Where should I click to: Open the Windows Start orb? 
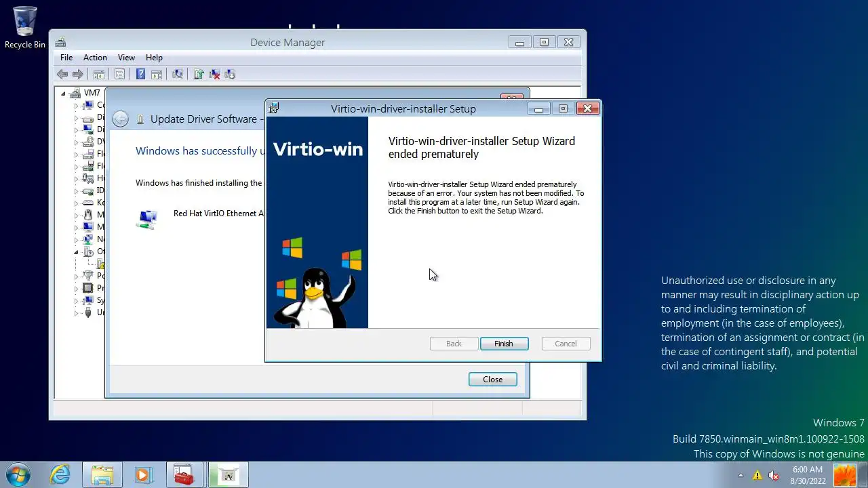(x=18, y=474)
